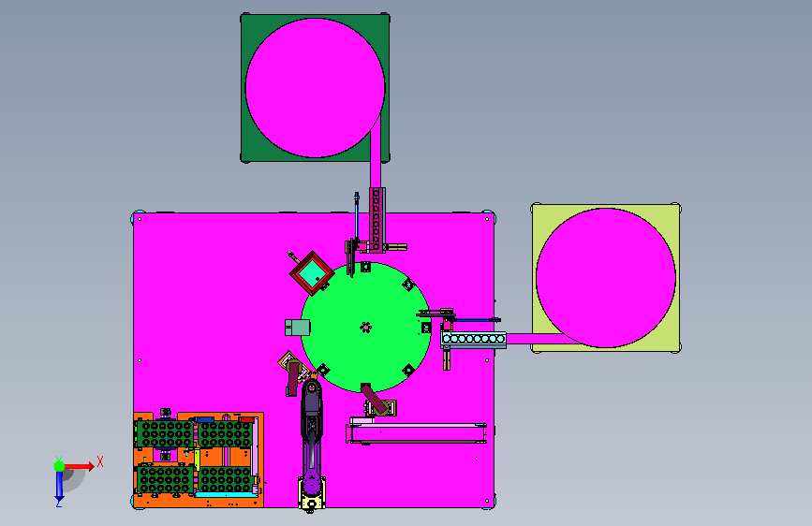Select the long conveyor below the dial
This screenshot has height=526, width=812.
pos(417,432)
